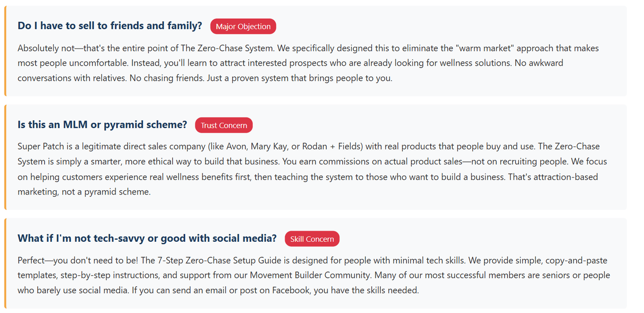Select the "Is this an MLM or pyramid scheme?" question

click(x=102, y=125)
